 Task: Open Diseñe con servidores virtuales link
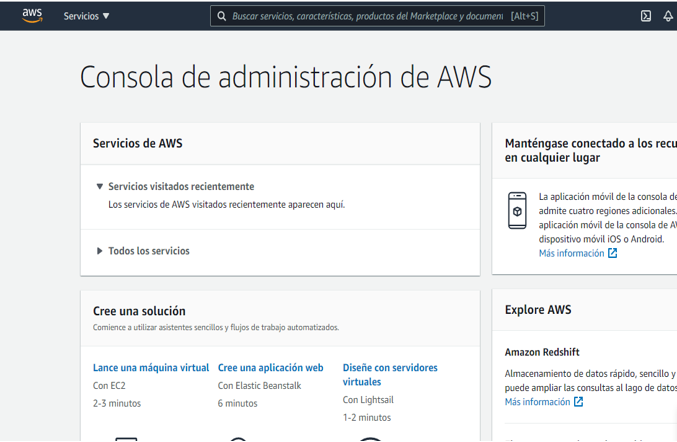click(x=390, y=375)
